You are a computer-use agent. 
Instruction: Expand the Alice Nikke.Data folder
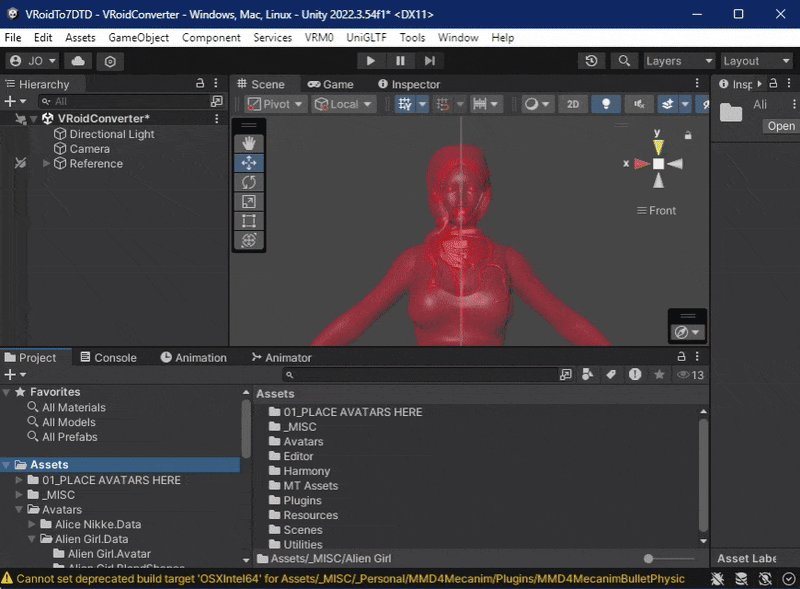pos(32,524)
